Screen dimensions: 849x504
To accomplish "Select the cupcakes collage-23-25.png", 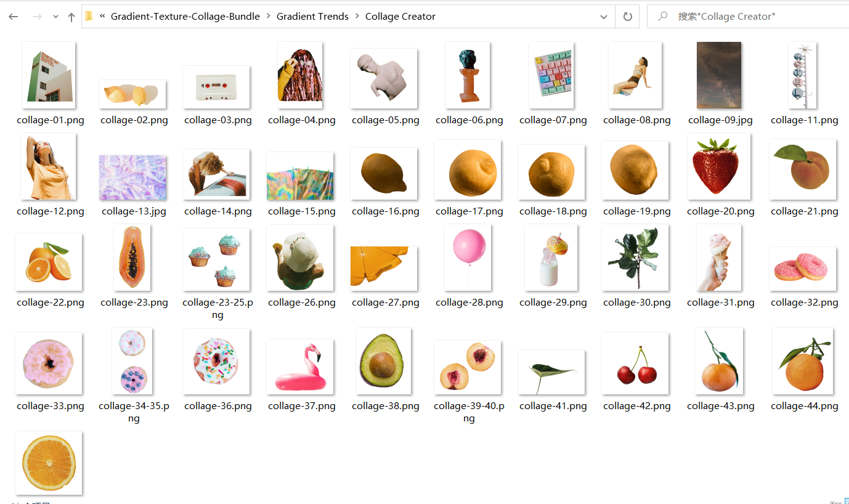I will [x=216, y=259].
